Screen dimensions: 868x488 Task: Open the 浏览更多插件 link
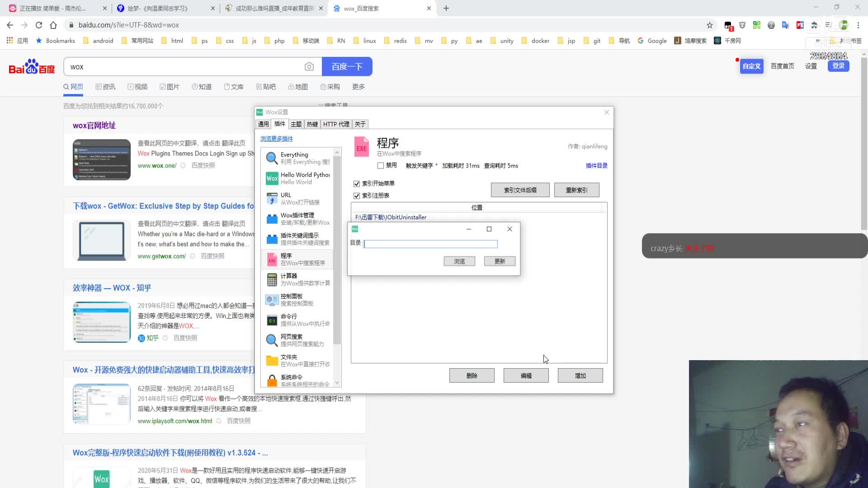277,139
